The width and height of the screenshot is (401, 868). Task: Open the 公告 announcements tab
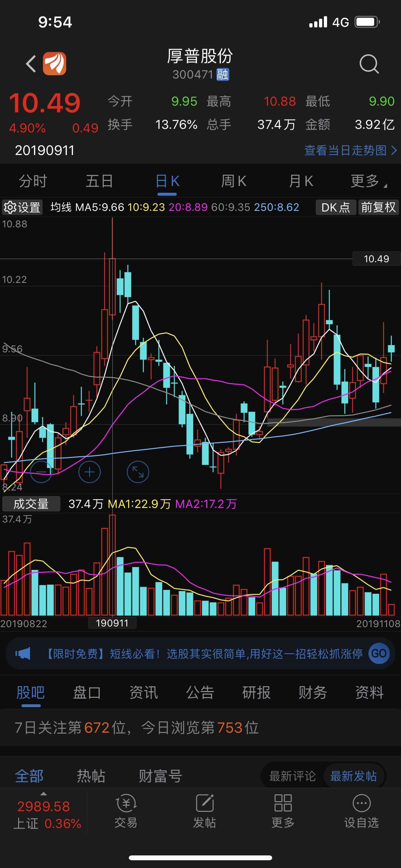coord(200,692)
